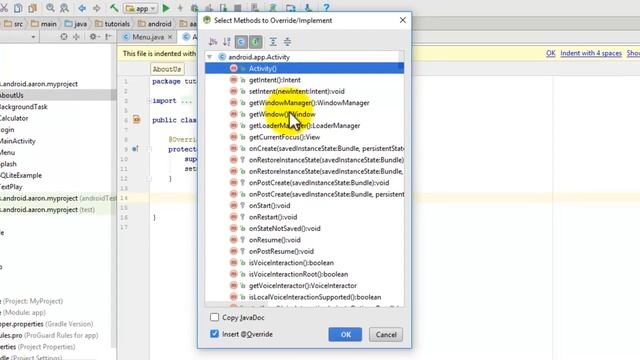Toggle the Show Classes button in the dialog
This screenshot has height=360, width=640.
[241, 42]
